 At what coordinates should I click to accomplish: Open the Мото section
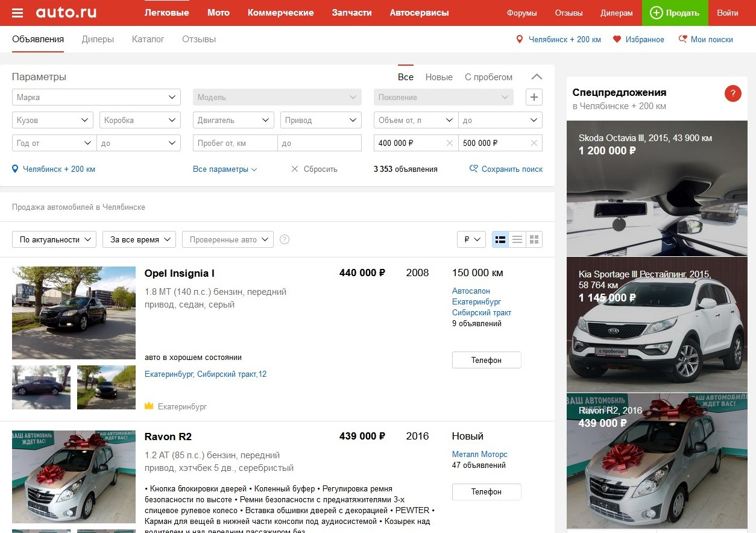click(218, 13)
